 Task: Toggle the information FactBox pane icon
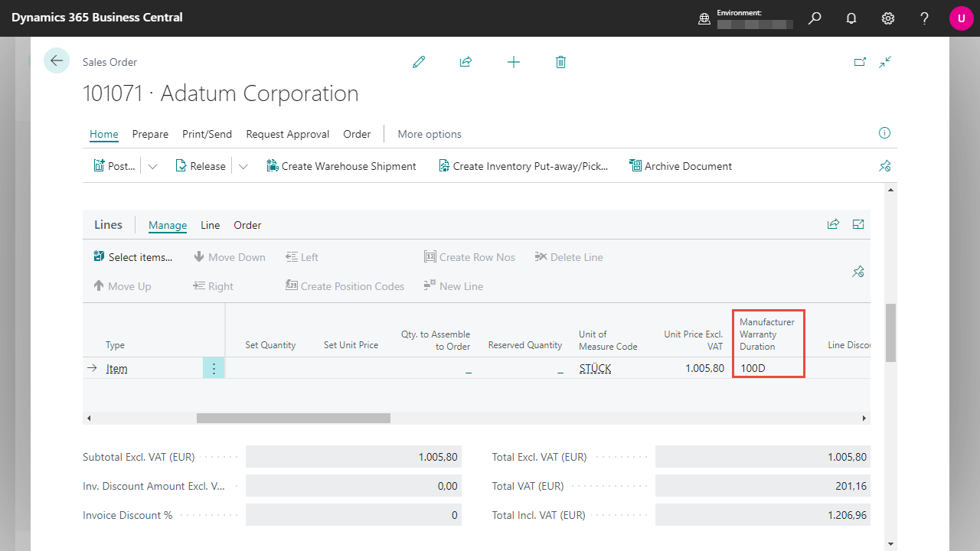point(884,133)
